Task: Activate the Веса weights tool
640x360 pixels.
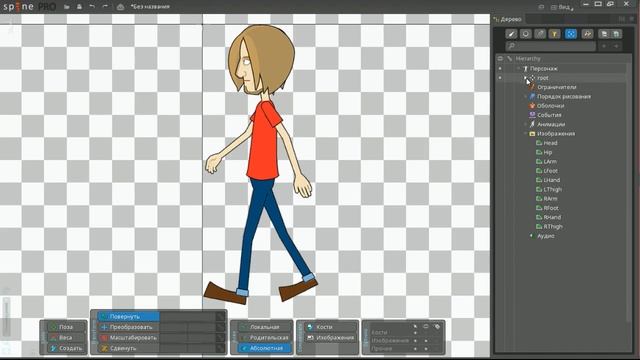Action: pyautogui.click(x=66, y=338)
